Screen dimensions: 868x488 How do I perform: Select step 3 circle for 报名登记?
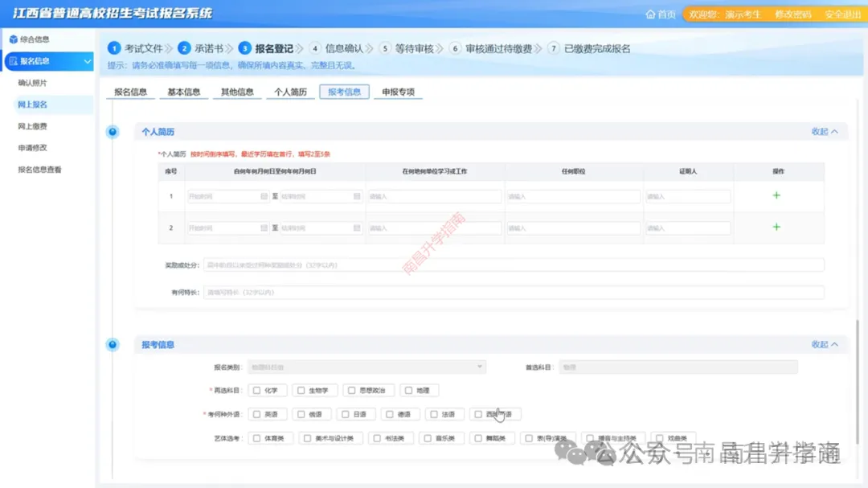tap(244, 48)
